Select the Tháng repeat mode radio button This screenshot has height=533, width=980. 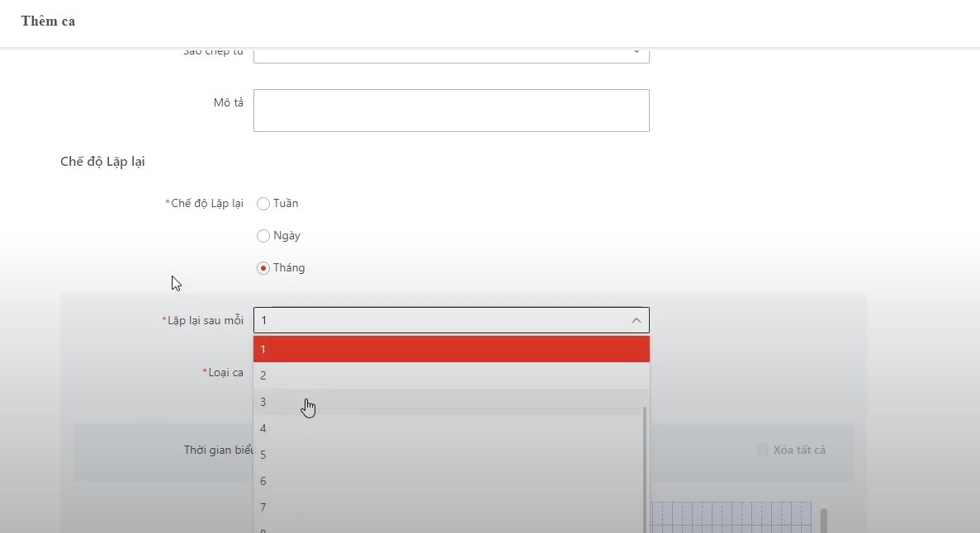click(263, 268)
